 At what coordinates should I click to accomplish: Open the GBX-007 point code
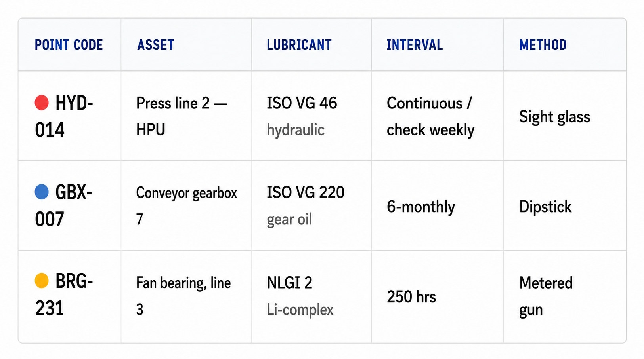pos(63,206)
